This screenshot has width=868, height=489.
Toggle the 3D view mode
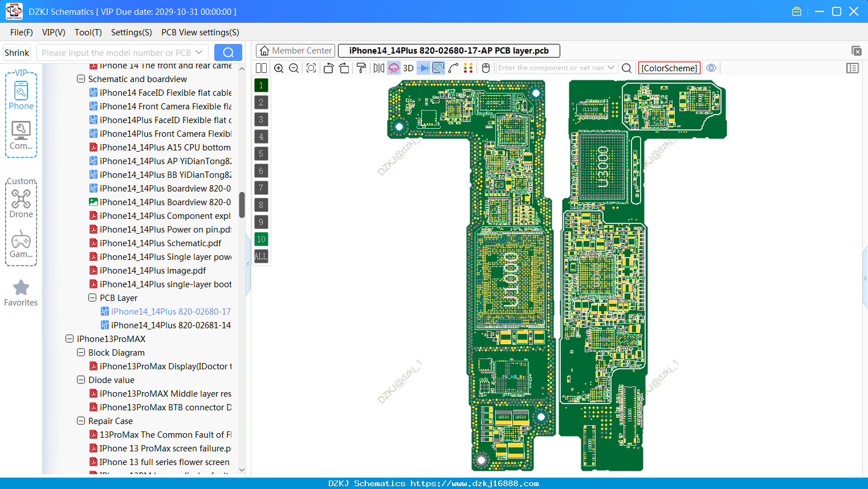[408, 68]
